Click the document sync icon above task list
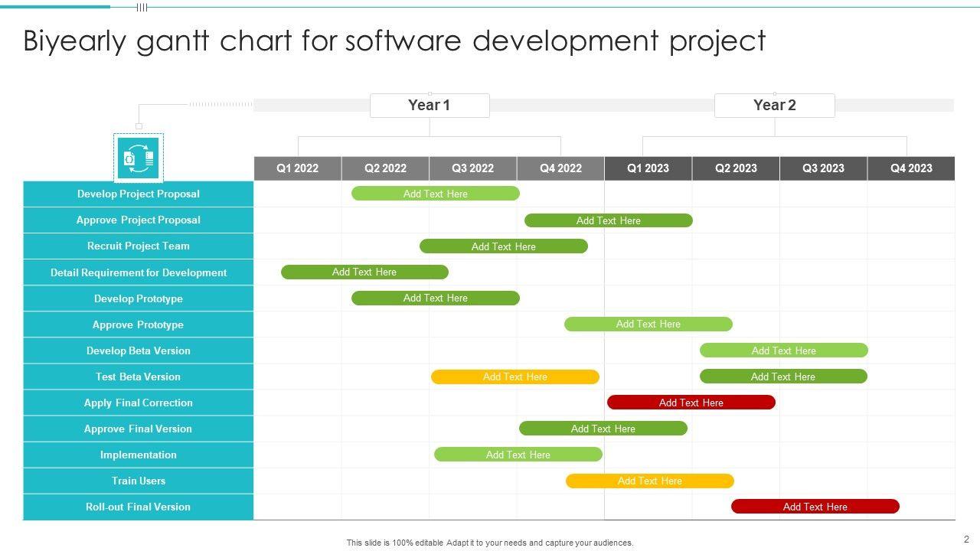 click(139, 158)
